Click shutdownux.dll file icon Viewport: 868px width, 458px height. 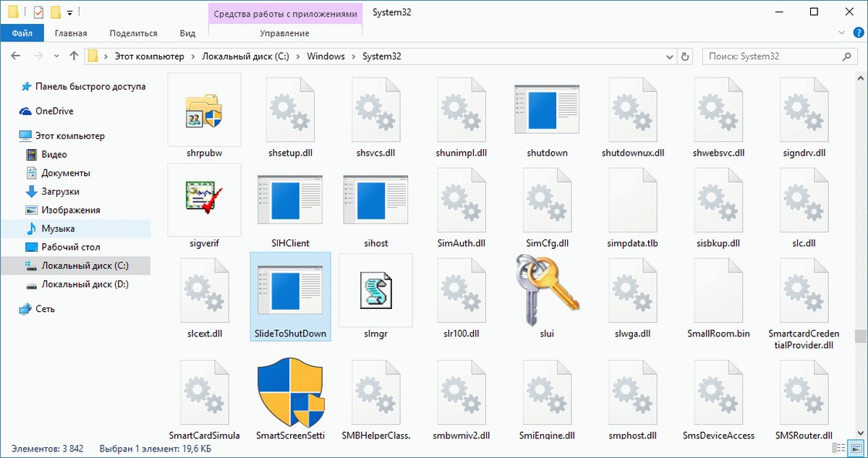(633, 110)
